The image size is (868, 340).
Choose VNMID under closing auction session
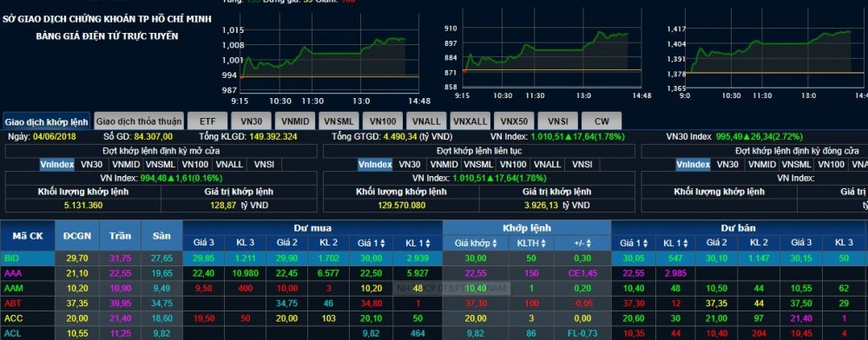pyautogui.click(x=762, y=164)
